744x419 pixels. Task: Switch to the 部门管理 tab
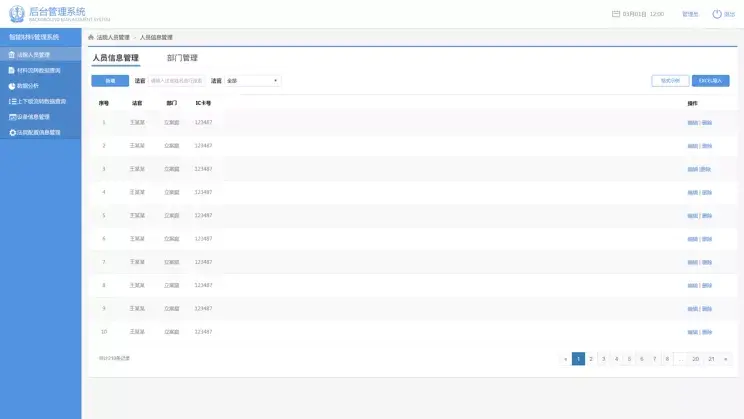click(x=182, y=58)
